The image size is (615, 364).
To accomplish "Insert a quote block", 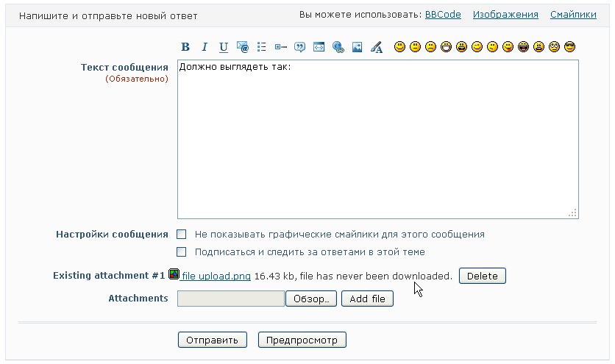I will tap(300, 47).
